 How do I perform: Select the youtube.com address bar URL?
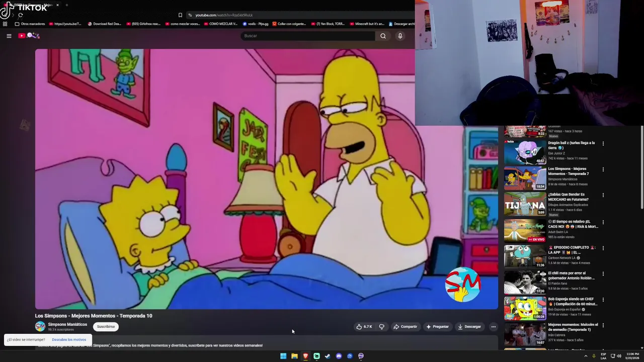click(224, 15)
